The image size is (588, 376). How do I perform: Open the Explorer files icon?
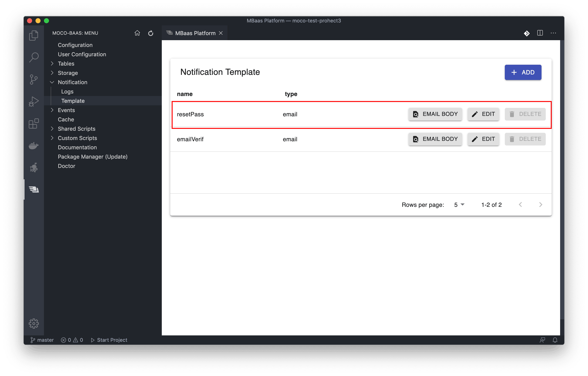[x=34, y=36]
